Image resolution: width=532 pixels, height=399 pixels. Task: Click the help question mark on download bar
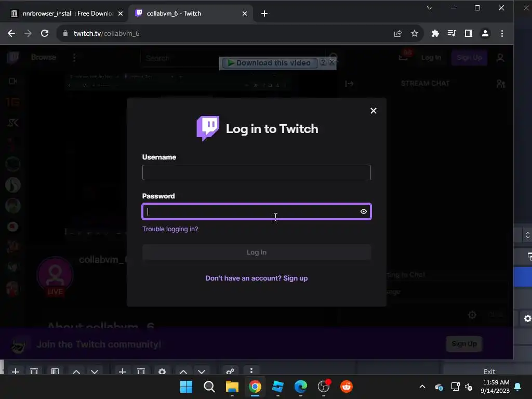tap(323, 62)
